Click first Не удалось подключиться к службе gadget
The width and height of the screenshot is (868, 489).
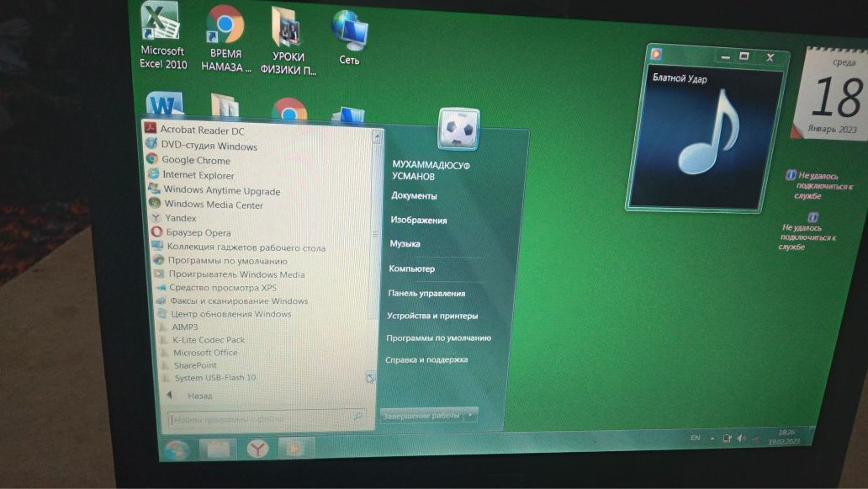pos(819,185)
